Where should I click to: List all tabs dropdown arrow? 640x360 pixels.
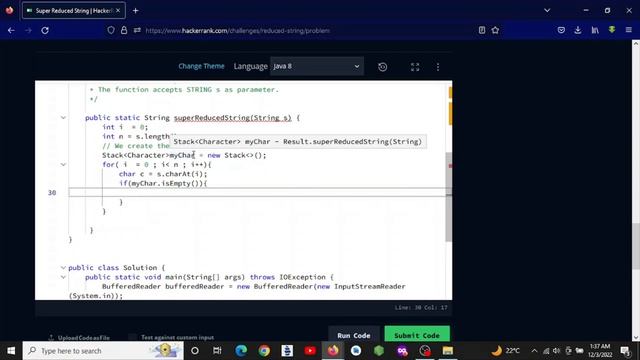(x=547, y=11)
